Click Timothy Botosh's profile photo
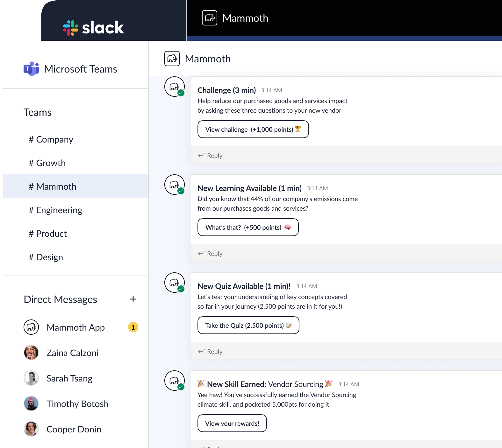502x448 pixels. point(31,403)
